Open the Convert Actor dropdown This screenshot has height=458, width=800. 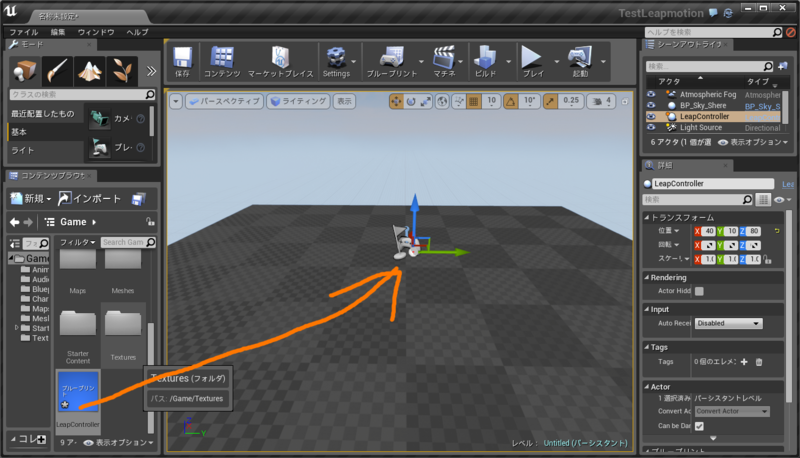coord(732,411)
